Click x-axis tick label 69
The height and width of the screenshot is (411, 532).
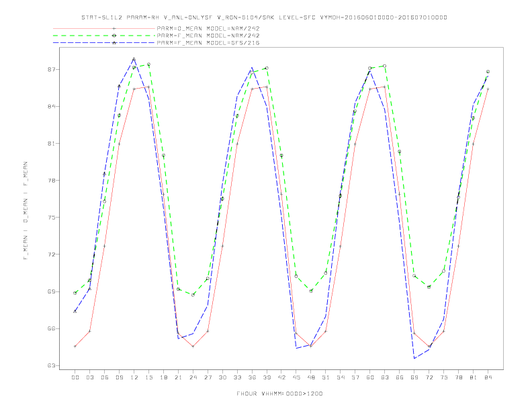(x=414, y=377)
